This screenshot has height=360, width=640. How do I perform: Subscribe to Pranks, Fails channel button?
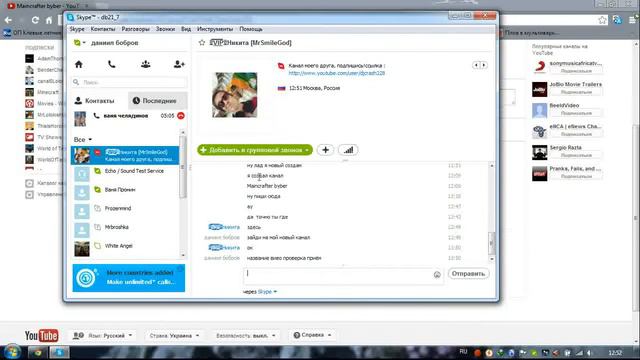[x=576, y=176]
